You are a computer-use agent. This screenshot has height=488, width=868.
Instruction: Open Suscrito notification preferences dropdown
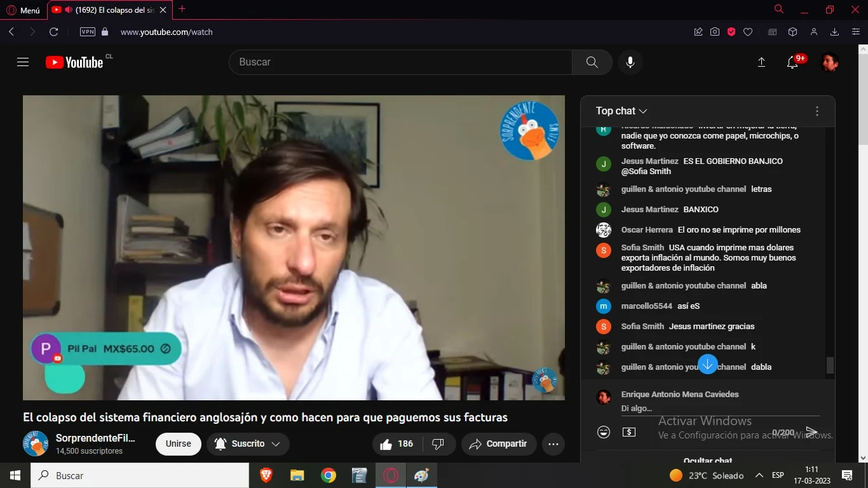tap(248, 444)
